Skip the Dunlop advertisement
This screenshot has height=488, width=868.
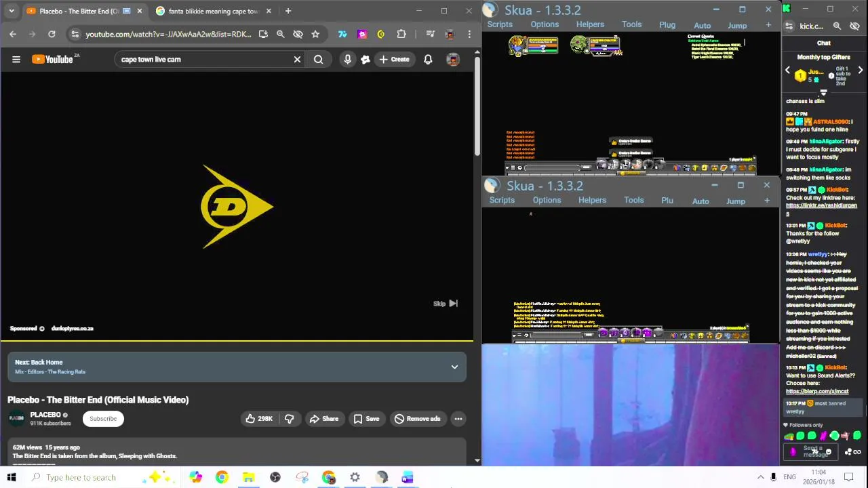click(x=446, y=304)
